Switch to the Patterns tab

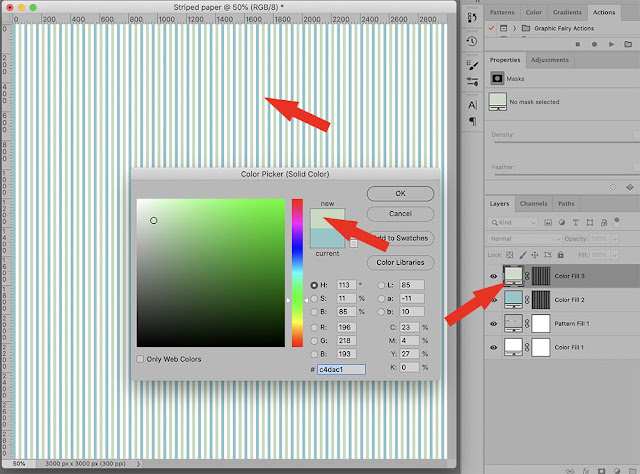[x=502, y=12]
